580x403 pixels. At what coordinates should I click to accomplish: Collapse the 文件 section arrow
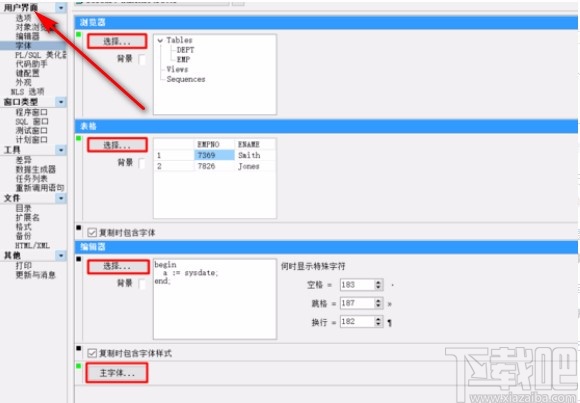pyautogui.click(x=61, y=198)
